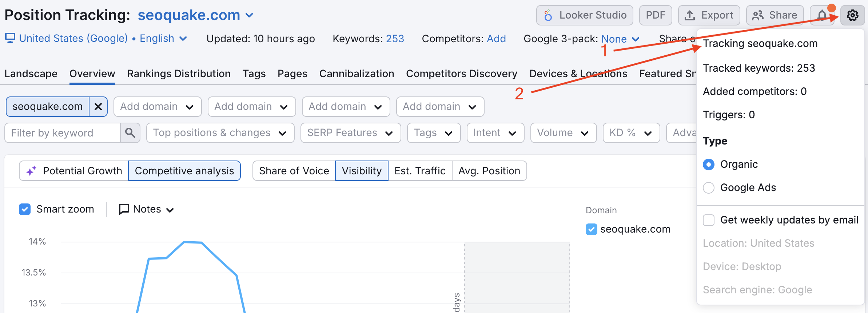
Task: Switch to the Landscape tab
Action: [31, 74]
